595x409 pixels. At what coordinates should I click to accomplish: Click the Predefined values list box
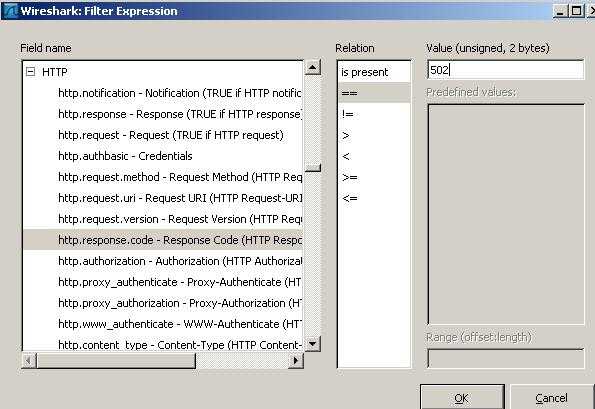tap(506, 214)
